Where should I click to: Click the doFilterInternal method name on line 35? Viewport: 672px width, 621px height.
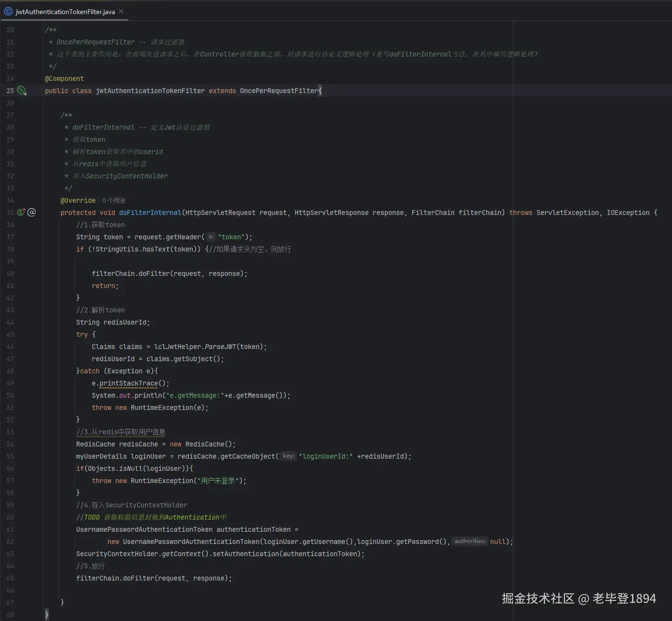[x=150, y=213]
